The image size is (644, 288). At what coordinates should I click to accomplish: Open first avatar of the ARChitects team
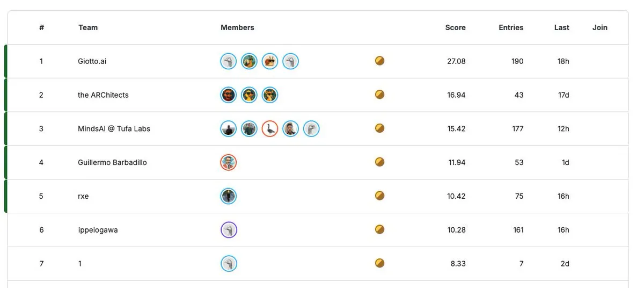[x=229, y=95]
